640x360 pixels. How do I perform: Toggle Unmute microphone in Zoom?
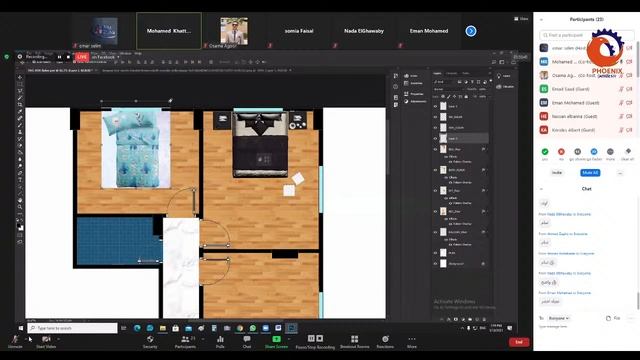pyautogui.click(x=15, y=342)
